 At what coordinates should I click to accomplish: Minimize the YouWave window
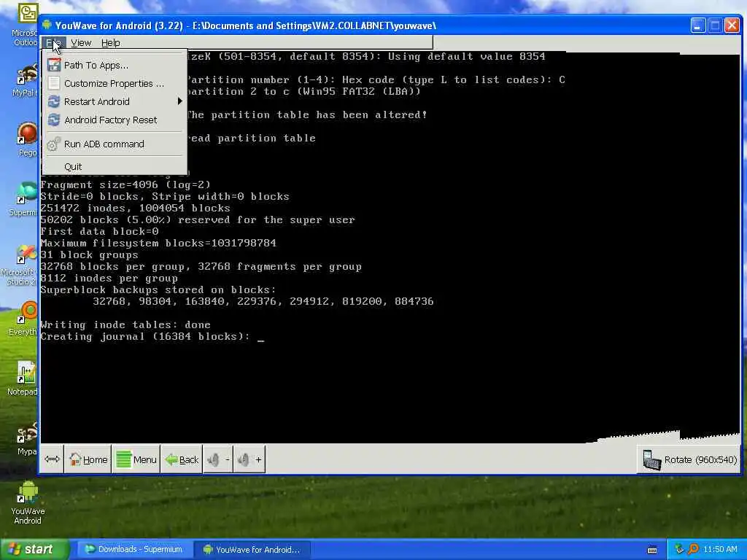pos(698,26)
